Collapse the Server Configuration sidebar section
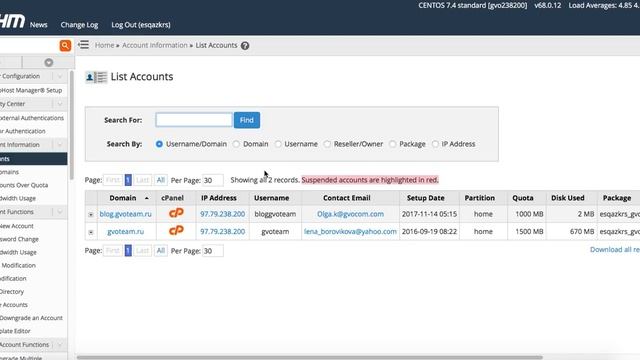The width and height of the screenshot is (640, 360). (60, 76)
